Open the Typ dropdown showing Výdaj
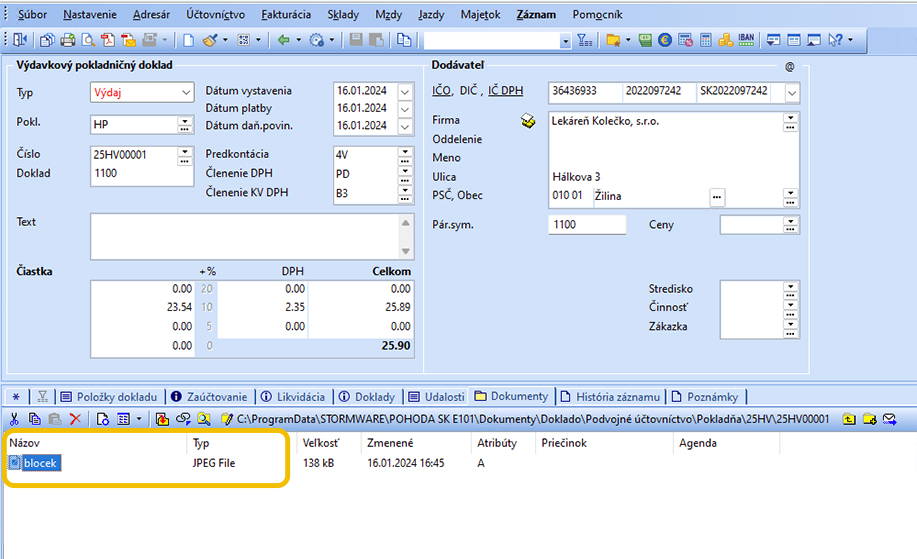Screen dimensions: 917x559 tap(185, 92)
